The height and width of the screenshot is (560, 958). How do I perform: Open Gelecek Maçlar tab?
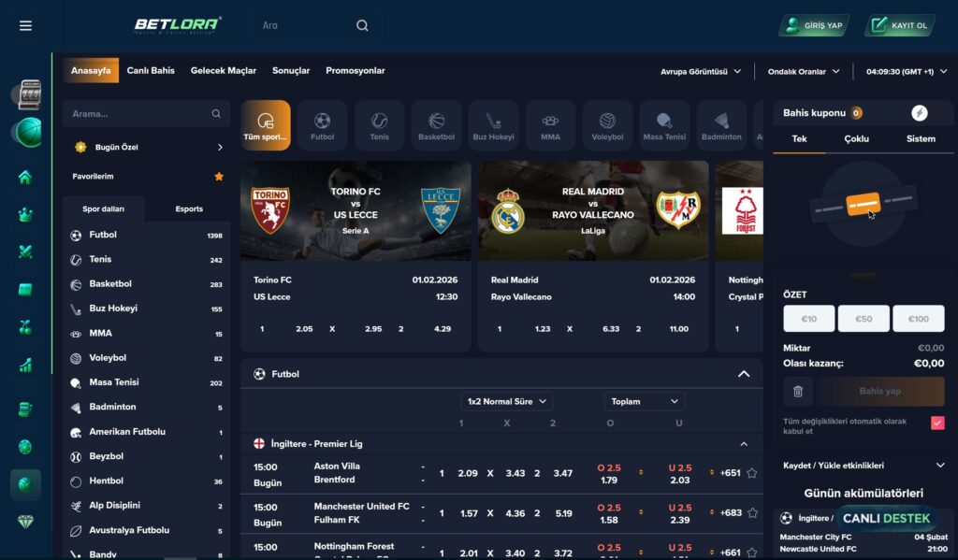224,71
